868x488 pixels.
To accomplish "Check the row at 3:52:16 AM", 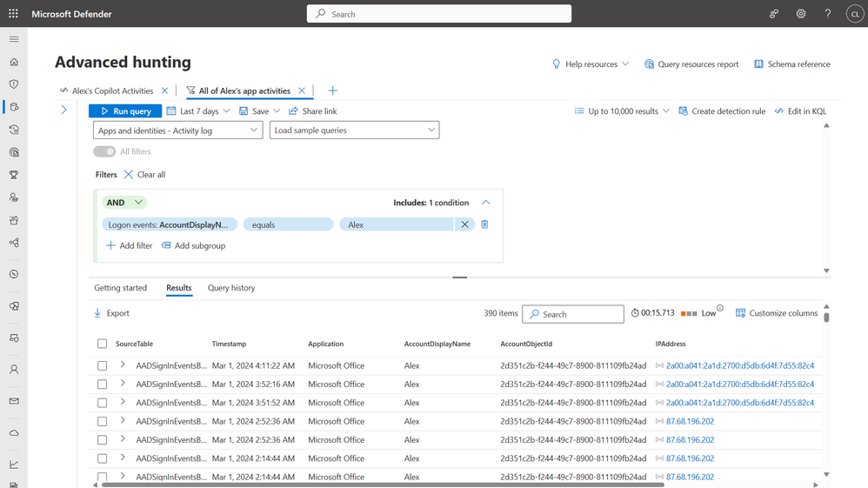I will tap(102, 384).
